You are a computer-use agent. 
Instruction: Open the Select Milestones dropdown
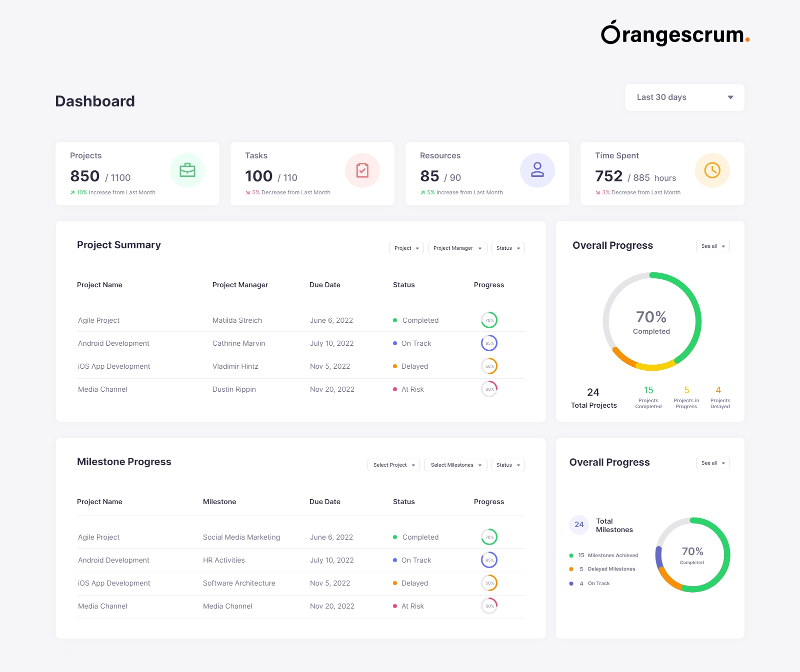455,465
